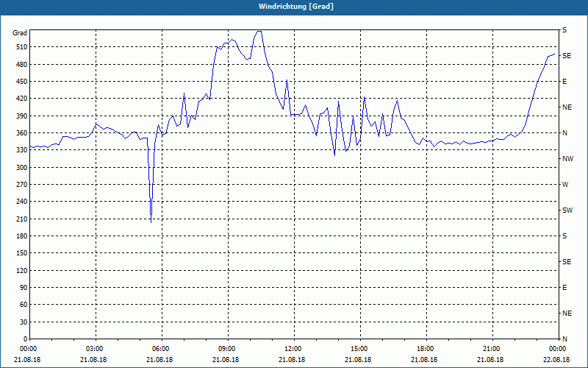Click the 180 degree axis label
Viewport: 588px width, 368px height.
[22, 236]
